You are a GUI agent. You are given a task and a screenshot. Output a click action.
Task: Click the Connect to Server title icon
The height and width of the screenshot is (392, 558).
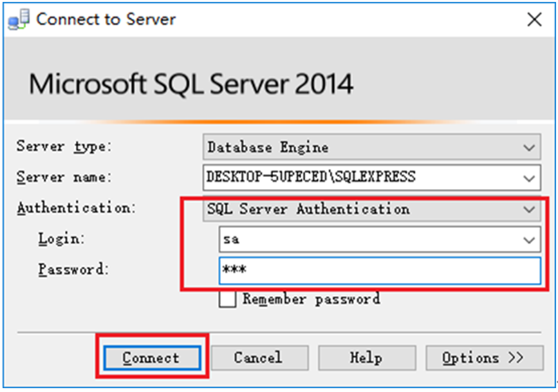19,19
